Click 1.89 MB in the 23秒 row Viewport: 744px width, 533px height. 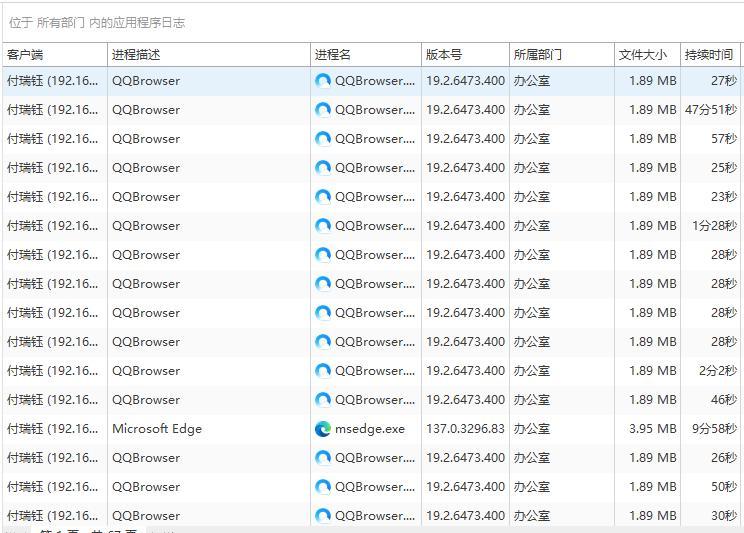tap(652, 197)
